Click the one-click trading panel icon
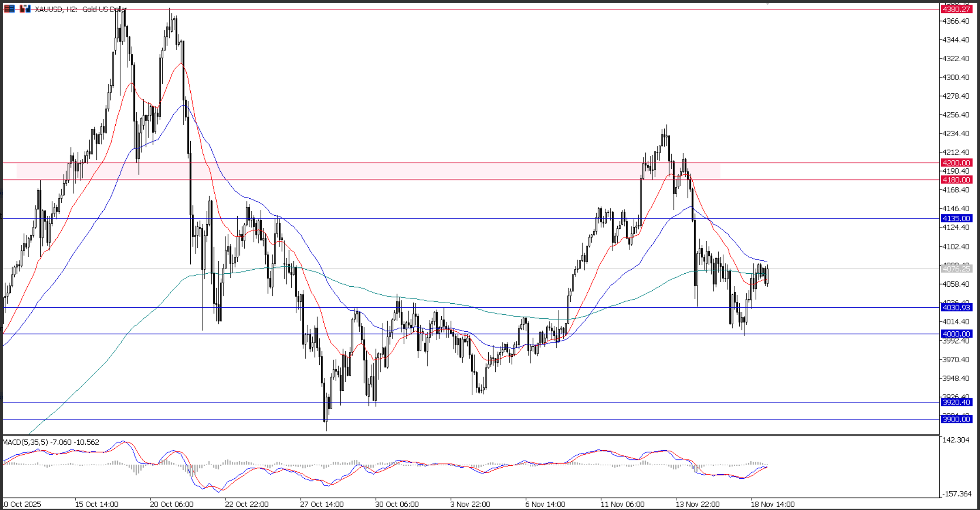 tap(25, 8)
